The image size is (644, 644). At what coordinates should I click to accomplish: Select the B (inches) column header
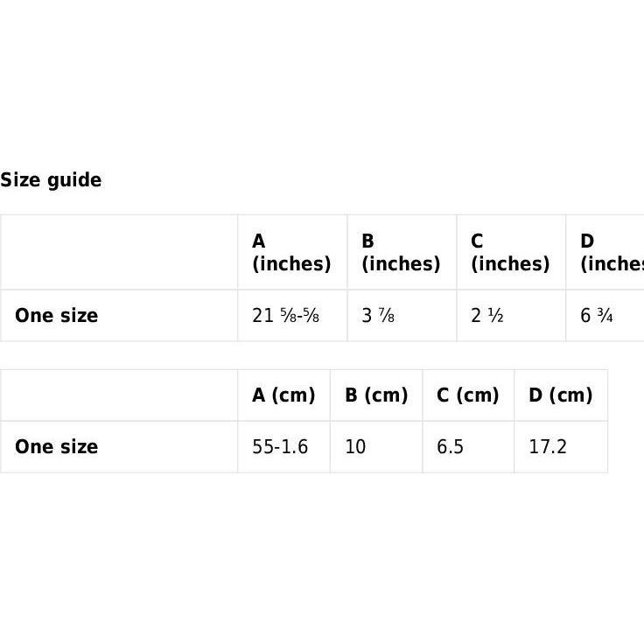[402, 252]
